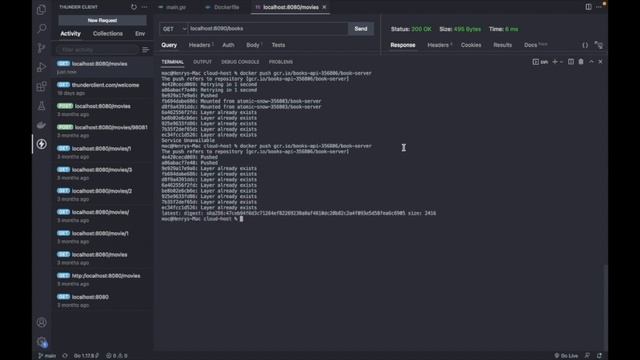Image resolution: width=640 pixels, height=360 pixels.
Task: Click the New Request button
Action: click(x=102, y=20)
